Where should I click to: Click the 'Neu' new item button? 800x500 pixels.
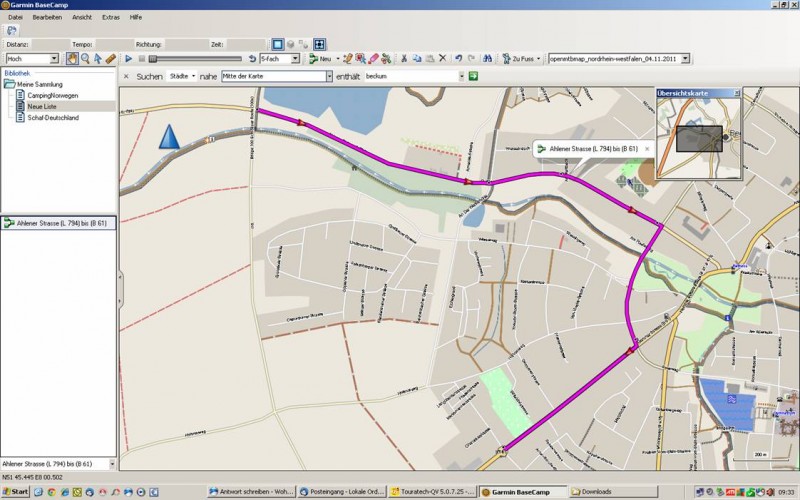(323, 59)
